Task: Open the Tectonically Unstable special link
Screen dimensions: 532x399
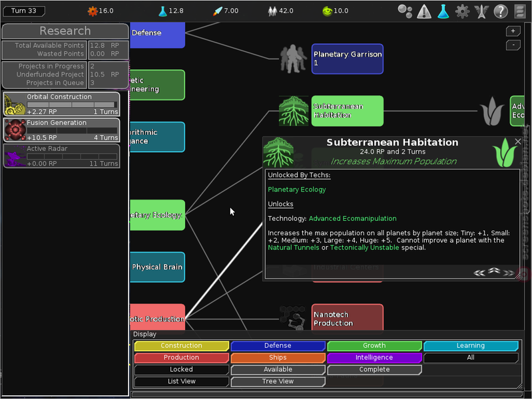Action: [x=364, y=248]
